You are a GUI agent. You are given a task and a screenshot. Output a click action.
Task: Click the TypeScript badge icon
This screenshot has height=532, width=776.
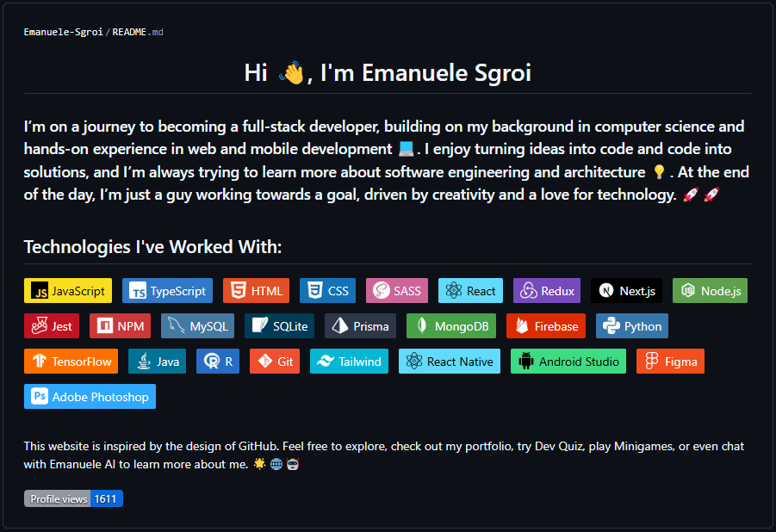(140, 290)
